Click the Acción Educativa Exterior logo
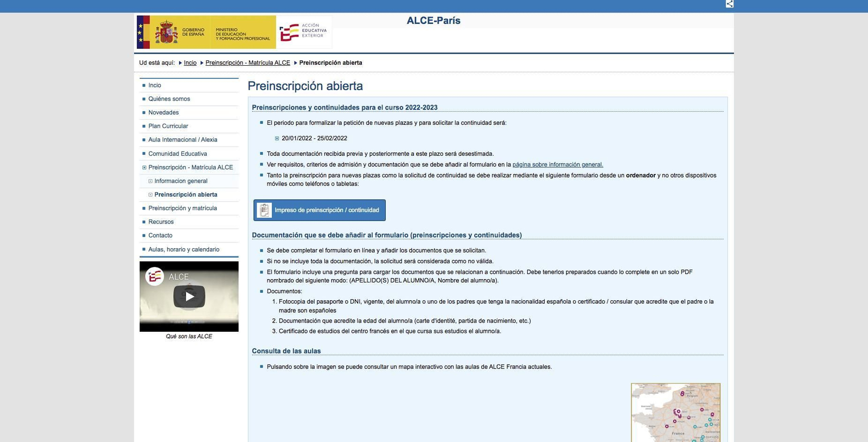 click(303, 32)
